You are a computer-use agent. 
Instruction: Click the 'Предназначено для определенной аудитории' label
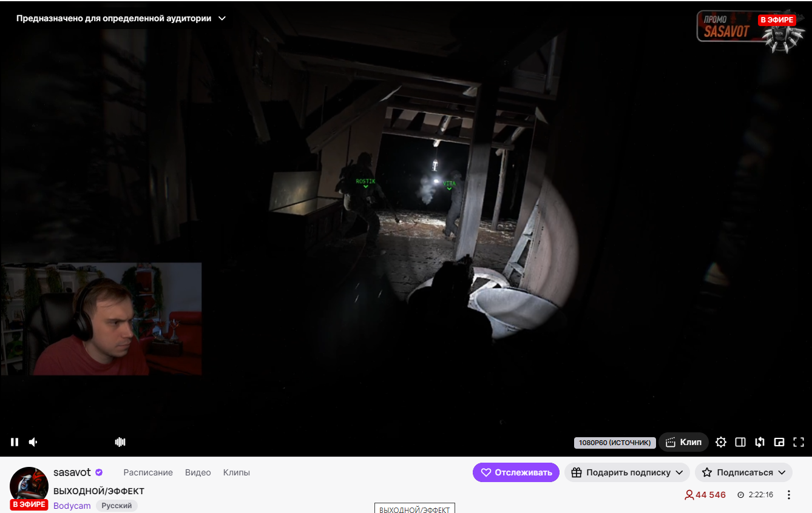[x=113, y=18]
